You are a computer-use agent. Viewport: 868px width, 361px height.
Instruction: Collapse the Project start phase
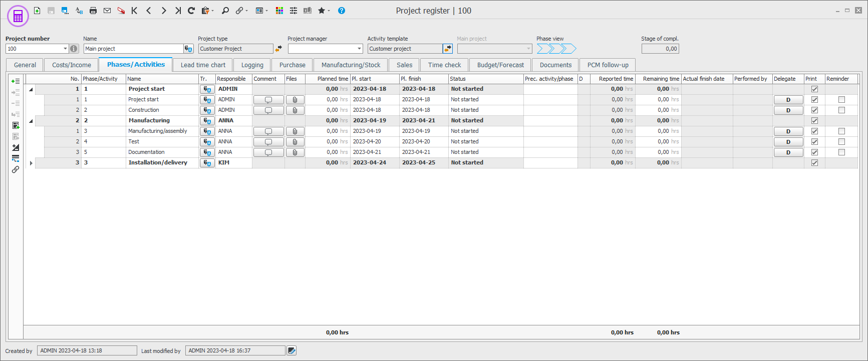[x=31, y=89]
